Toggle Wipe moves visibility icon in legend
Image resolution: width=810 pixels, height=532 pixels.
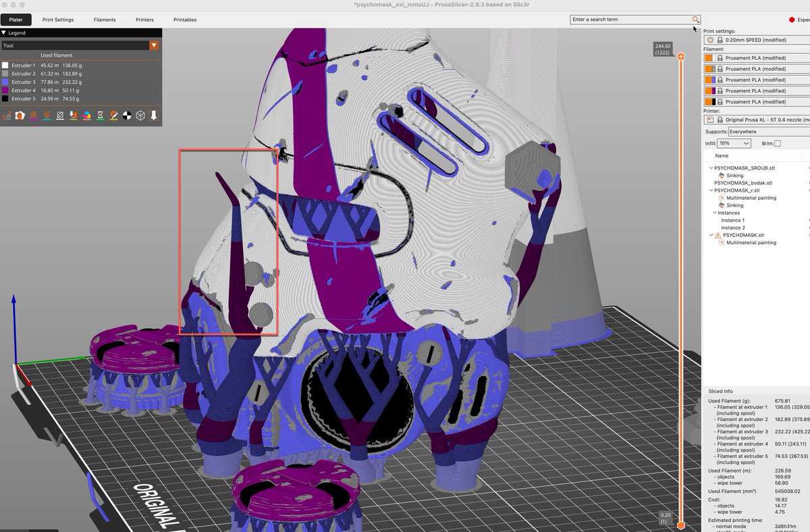pyautogui.click(x=20, y=116)
